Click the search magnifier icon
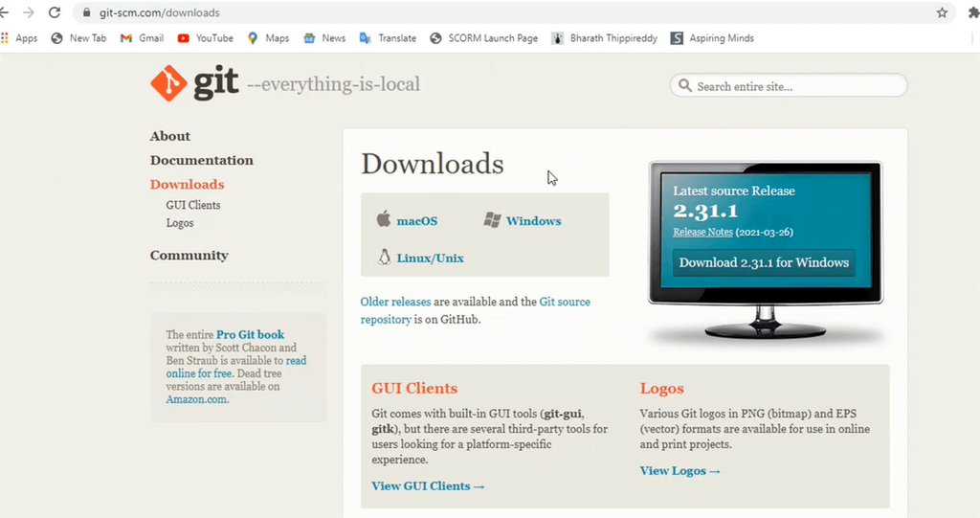 [x=685, y=86]
